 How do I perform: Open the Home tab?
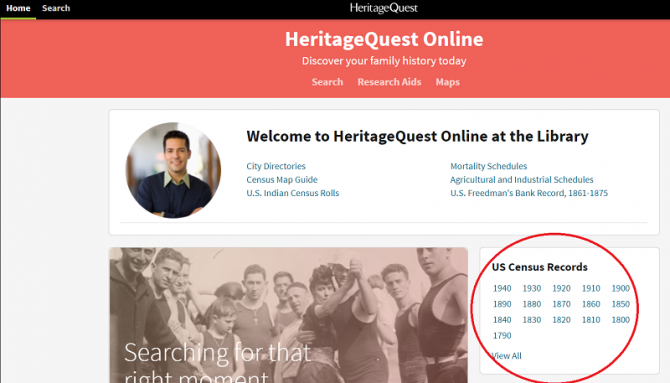[x=18, y=8]
